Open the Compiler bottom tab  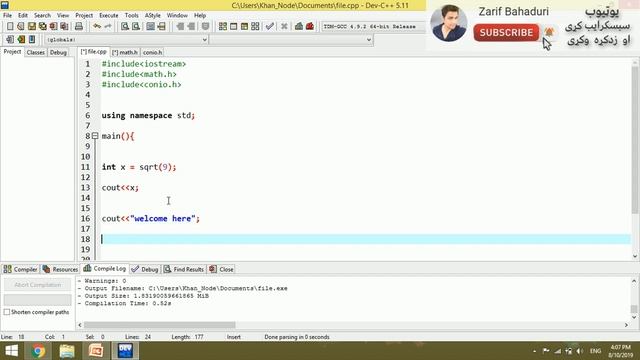20,269
